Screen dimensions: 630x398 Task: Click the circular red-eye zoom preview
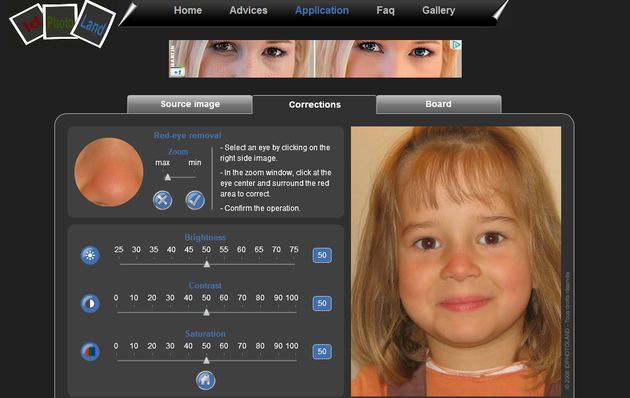(109, 172)
